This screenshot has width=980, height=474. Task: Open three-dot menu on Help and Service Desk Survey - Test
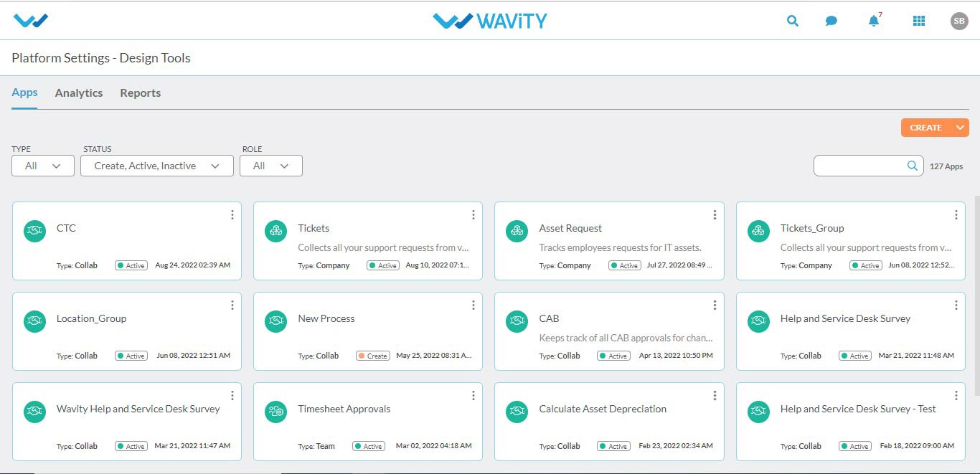coord(956,396)
